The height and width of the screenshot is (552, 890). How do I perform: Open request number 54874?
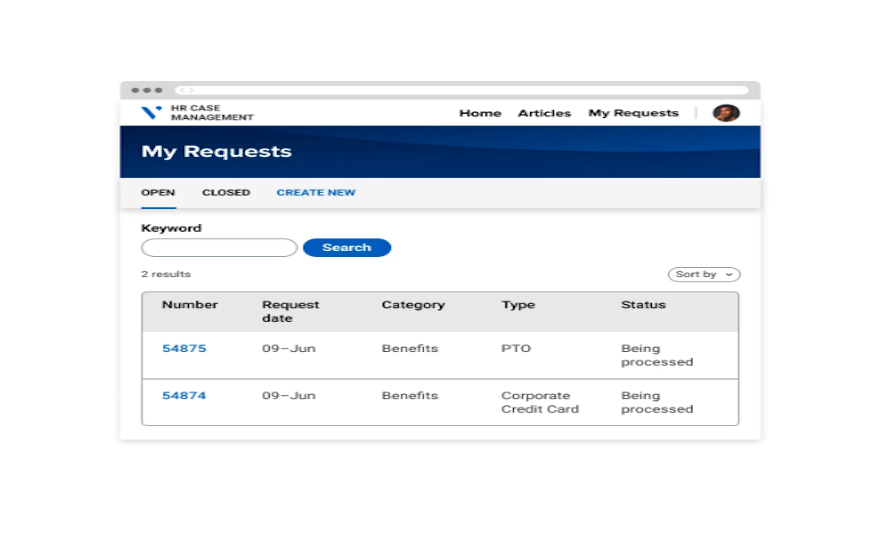(184, 395)
